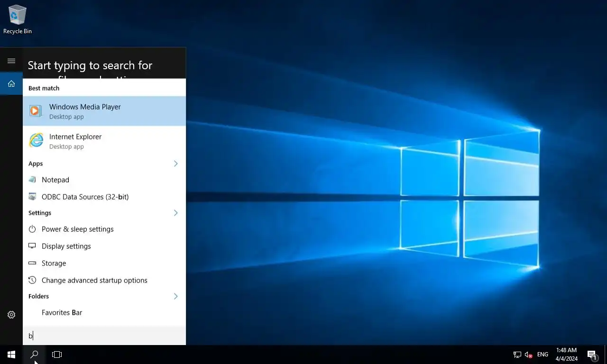
Task: Click the taskbar clock showing 1:48 AM
Action: 566,355
